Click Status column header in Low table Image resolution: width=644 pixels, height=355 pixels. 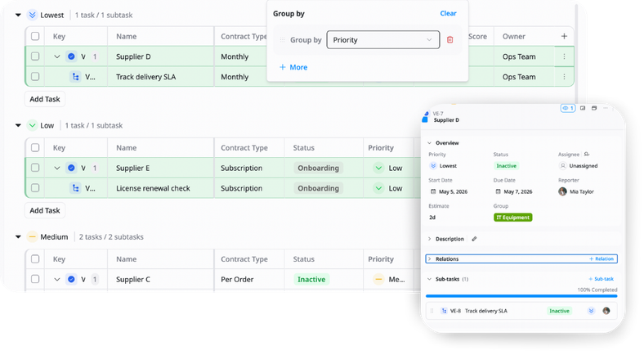click(x=303, y=147)
